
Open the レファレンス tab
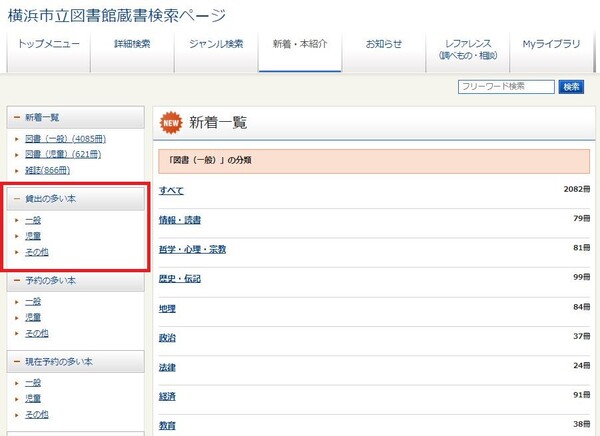tap(468, 50)
